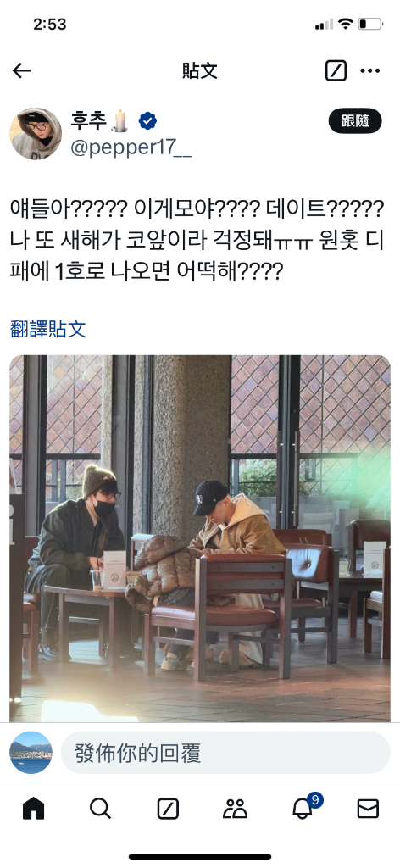Tap the 翻譯貼文 translate post link
The height and width of the screenshot is (868, 400).
[48, 329]
